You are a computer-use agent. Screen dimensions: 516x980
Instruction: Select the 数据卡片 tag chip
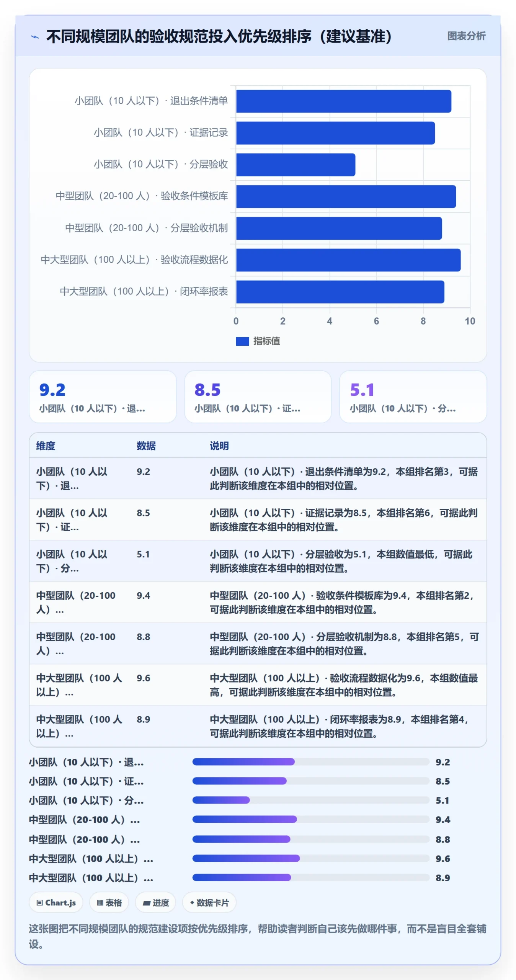pos(209,902)
